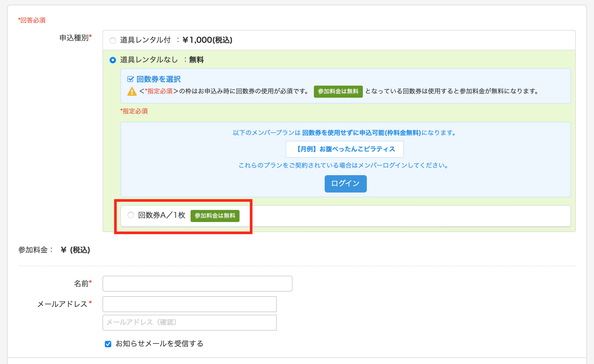The width and height of the screenshot is (594, 364).
Task: Click green 参加料金は無料 badge beside 回数券A
Action: pyautogui.click(x=215, y=216)
